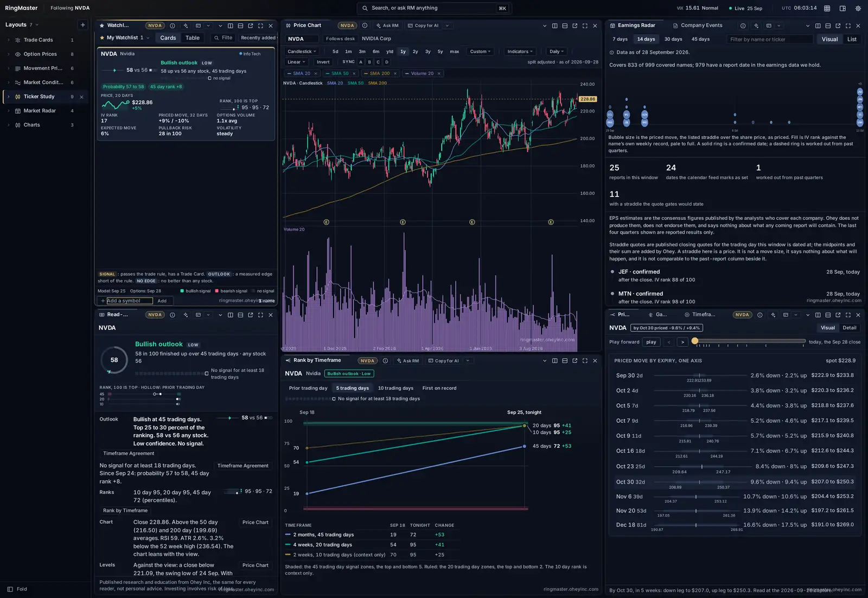Select the 10 trading days tab
868x598 pixels.
click(x=395, y=388)
